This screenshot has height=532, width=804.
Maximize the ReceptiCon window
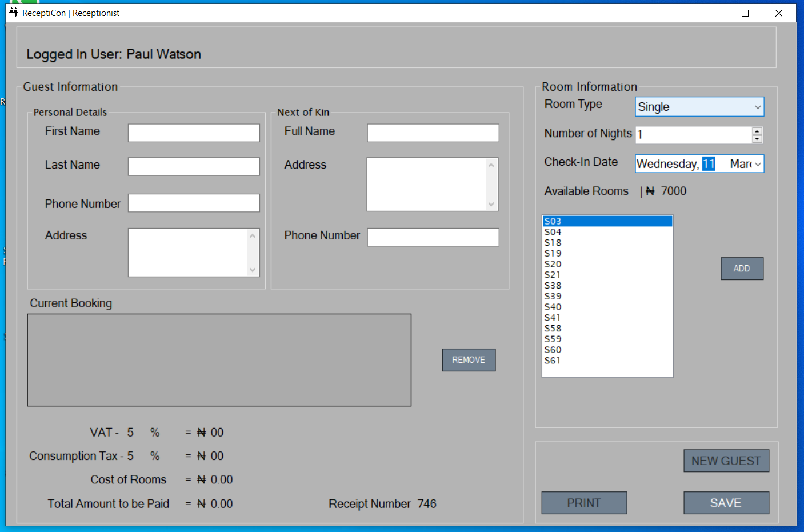pos(745,13)
